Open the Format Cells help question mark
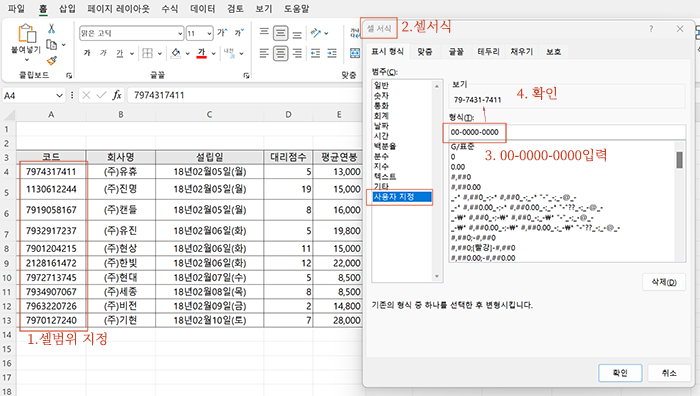 tap(651, 29)
